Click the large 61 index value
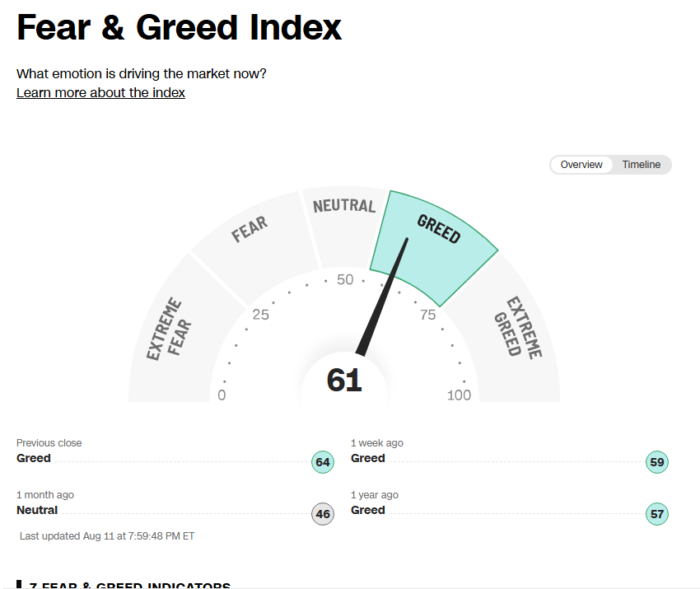The image size is (700, 589). [x=344, y=380]
